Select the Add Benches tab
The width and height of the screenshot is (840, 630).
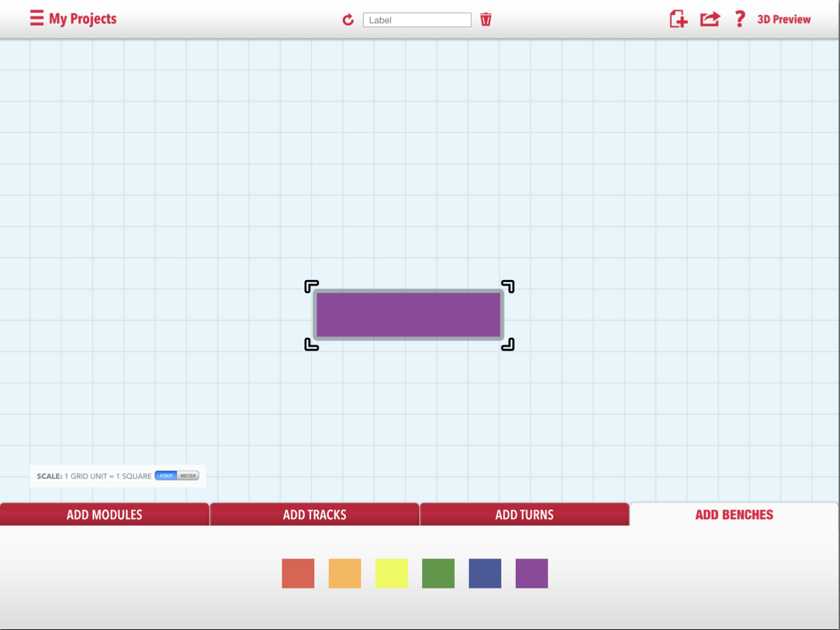coord(734,515)
